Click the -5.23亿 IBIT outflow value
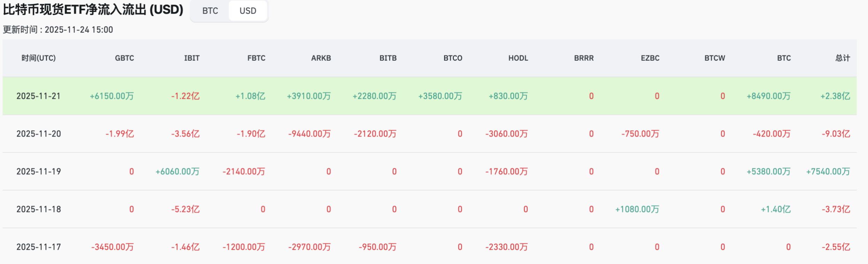The width and height of the screenshot is (868, 264). click(185, 209)
